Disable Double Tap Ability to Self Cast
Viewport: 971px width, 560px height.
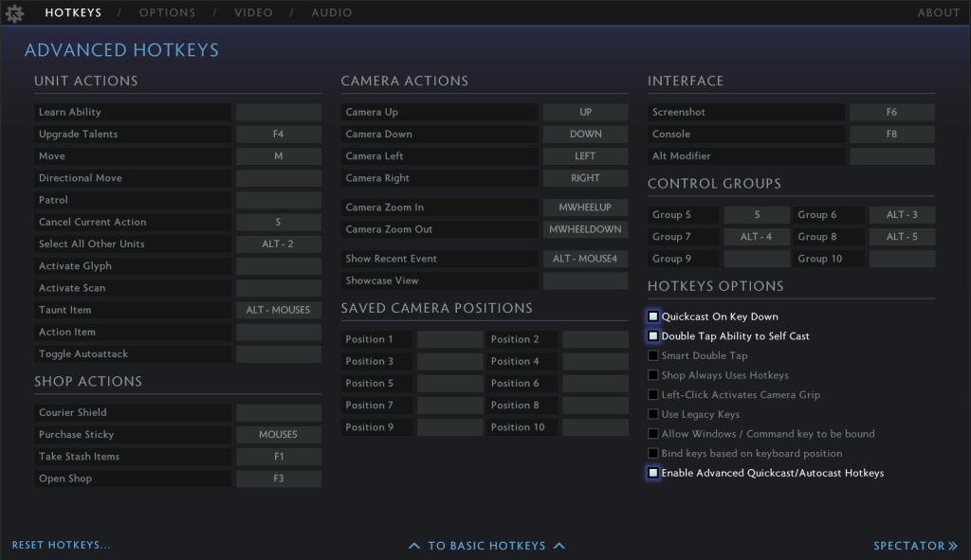click(x=653, y=336)
